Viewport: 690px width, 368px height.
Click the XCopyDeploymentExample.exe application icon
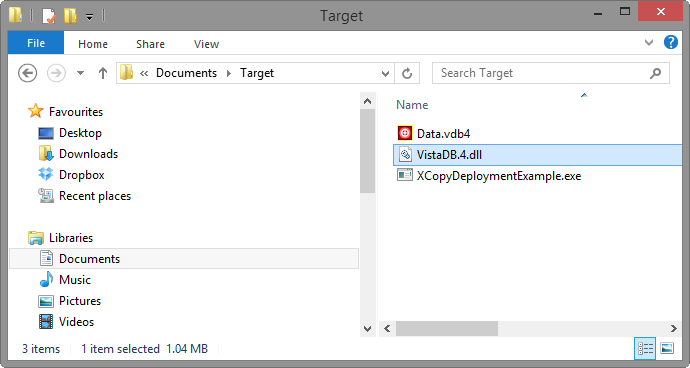coord(404,175)
